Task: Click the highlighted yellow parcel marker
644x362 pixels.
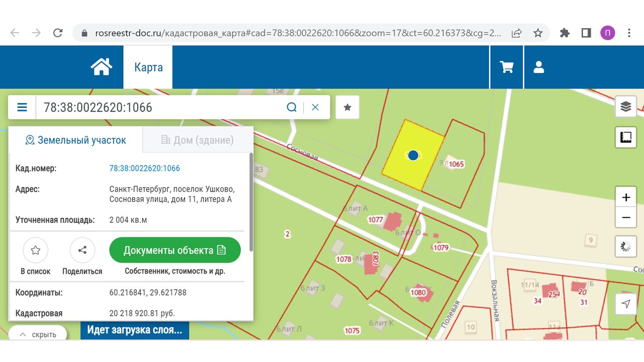Action: click(x=413, y=155)
